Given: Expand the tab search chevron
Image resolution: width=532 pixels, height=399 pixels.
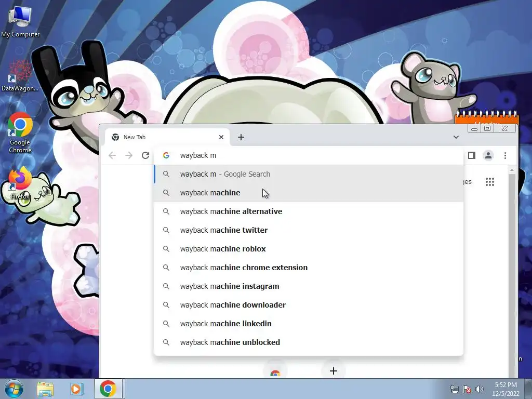Looking at the screenshot, I should tap(456, 137).
